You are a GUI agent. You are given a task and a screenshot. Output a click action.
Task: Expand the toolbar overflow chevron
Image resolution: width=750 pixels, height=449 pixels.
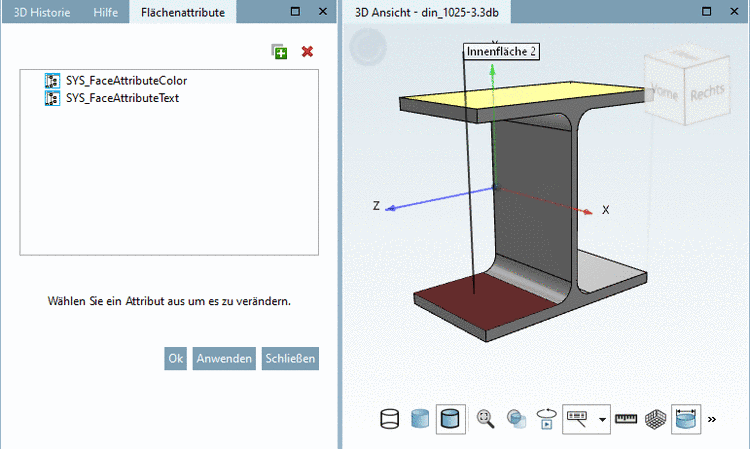point(712,419)
